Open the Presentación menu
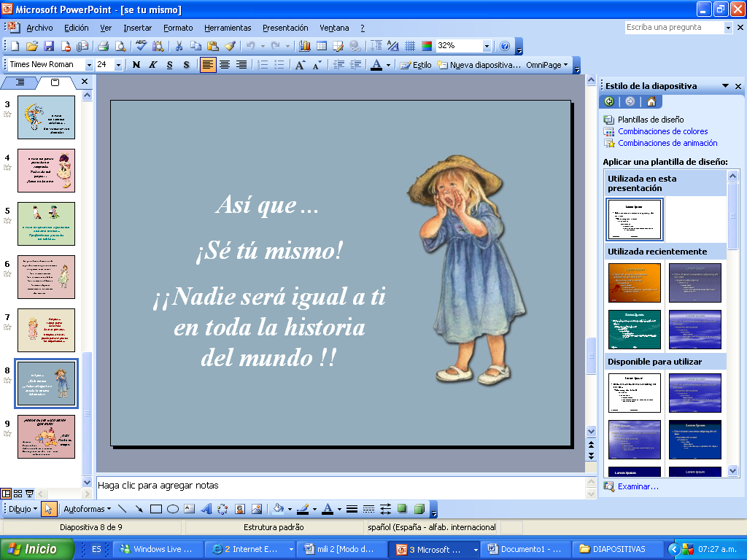Image resolution: width=747 pixels, height=560 pixels. pos(285,28)
